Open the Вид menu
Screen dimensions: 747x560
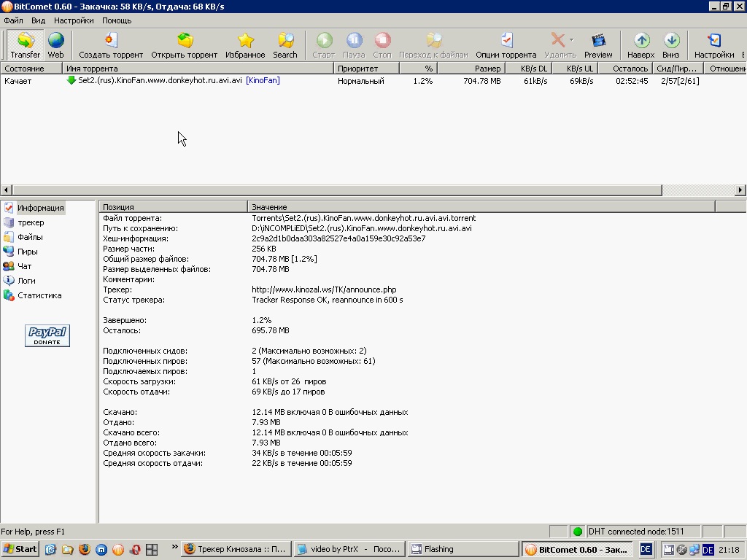click(38, 20)
